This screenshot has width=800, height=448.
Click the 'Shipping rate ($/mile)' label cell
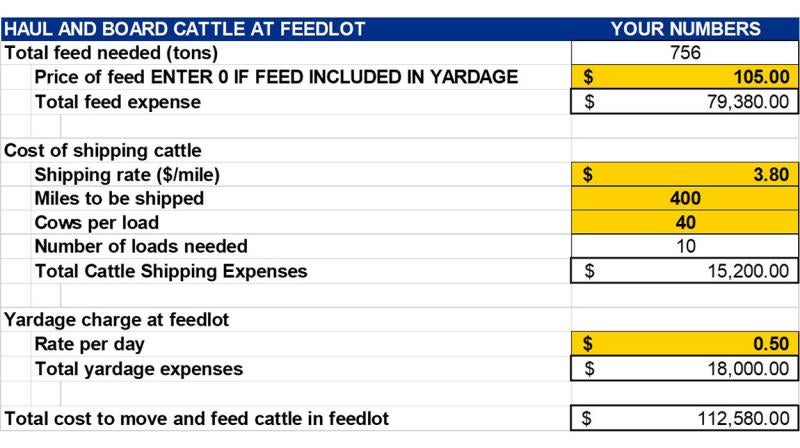(x=127, y=175)
